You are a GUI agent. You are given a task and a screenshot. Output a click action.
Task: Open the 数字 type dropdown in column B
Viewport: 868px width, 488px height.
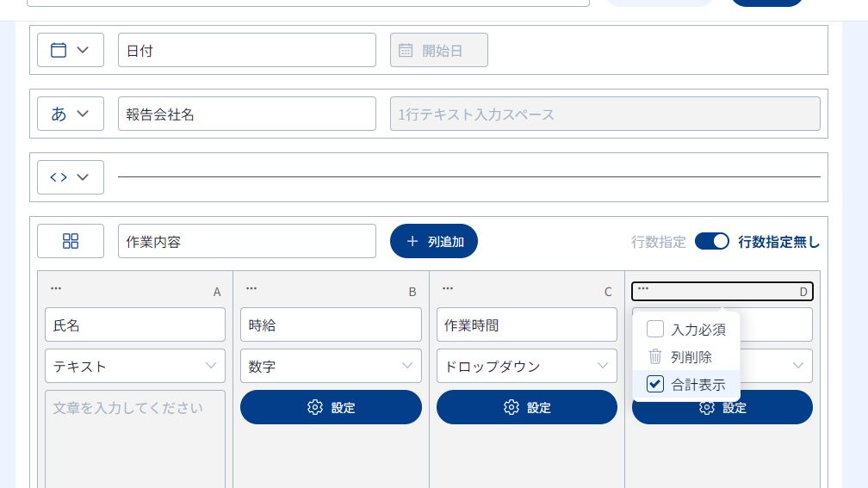coord(331,366)
